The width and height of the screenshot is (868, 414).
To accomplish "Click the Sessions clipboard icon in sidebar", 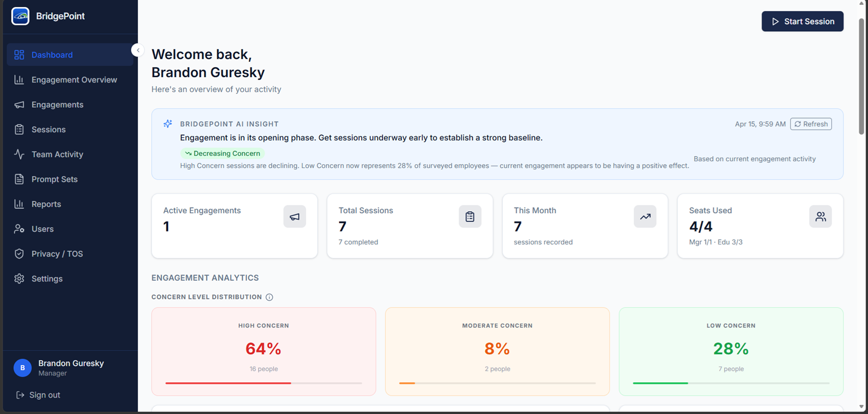I will pos(19,130).
